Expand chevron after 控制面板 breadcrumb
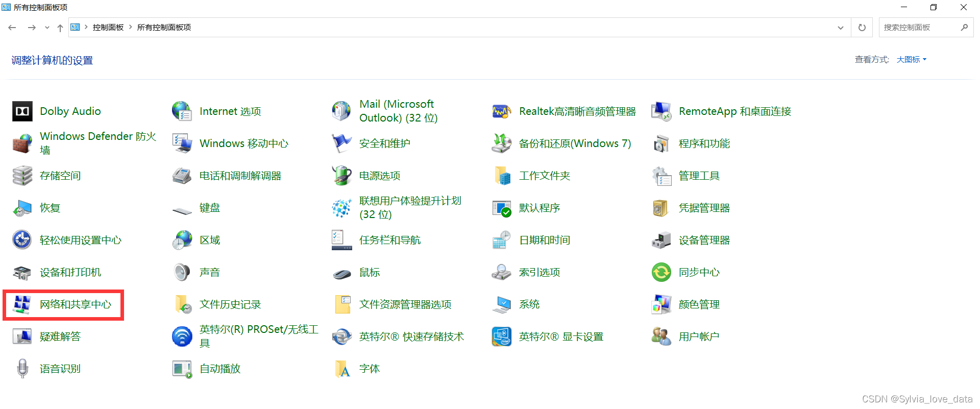The image size is (980, 409). pyautogui.click(x=131, y=27)
